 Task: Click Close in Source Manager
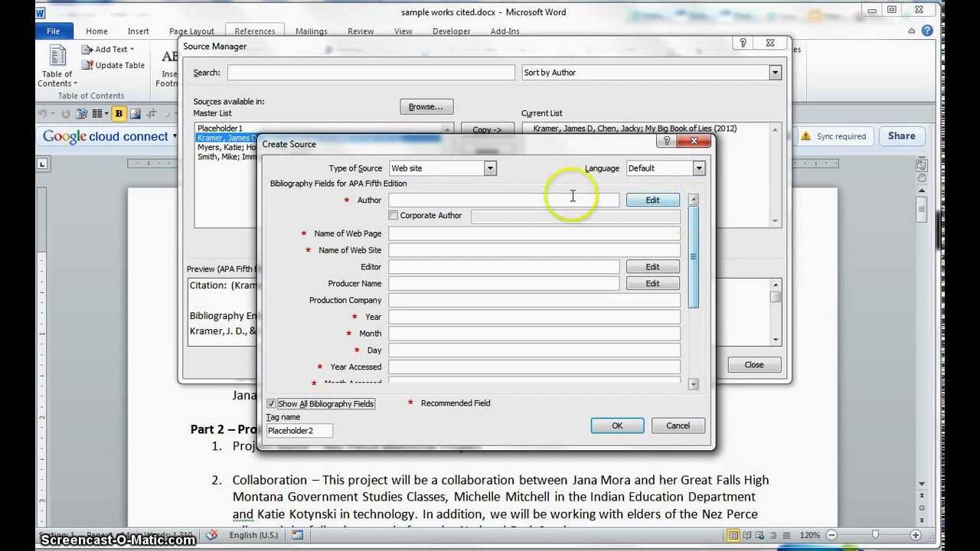(754, 364)
